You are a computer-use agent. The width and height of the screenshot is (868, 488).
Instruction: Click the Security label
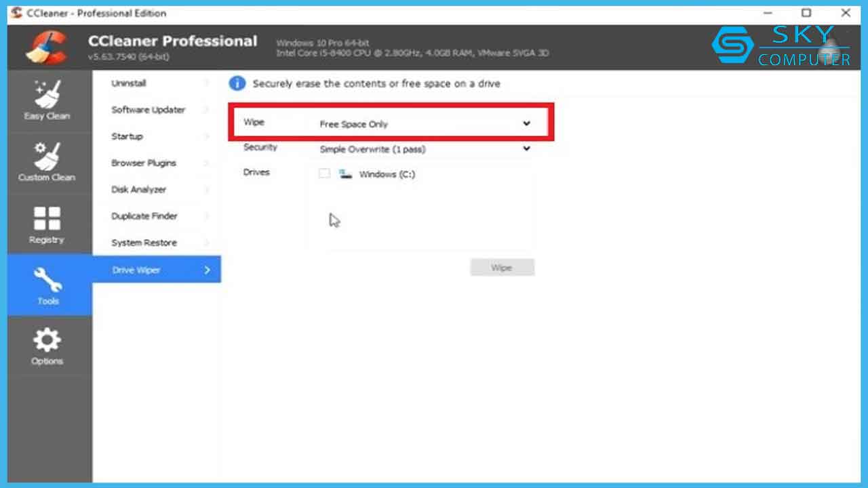(260, 147)
